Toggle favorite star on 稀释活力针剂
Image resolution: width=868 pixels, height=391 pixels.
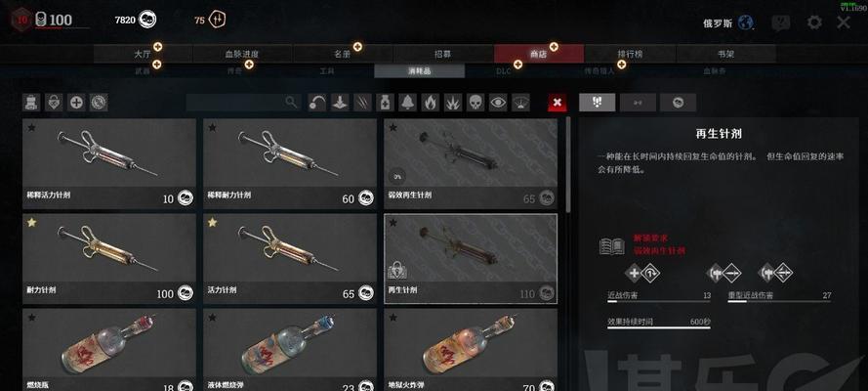(32, 127)
